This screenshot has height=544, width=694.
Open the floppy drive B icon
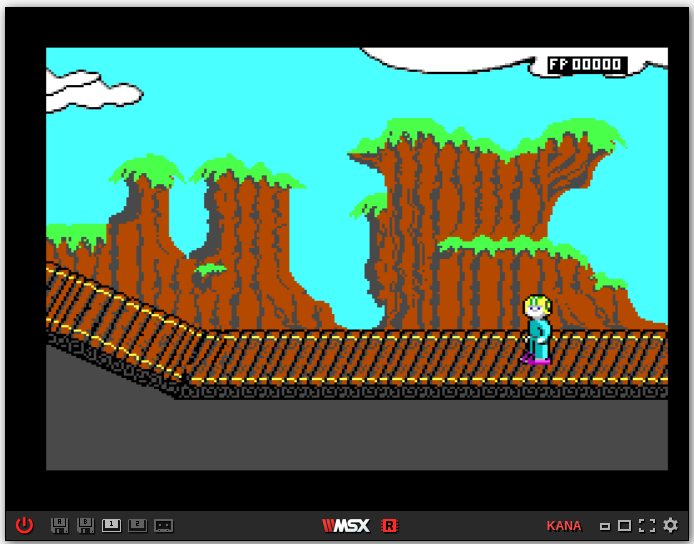85,525
